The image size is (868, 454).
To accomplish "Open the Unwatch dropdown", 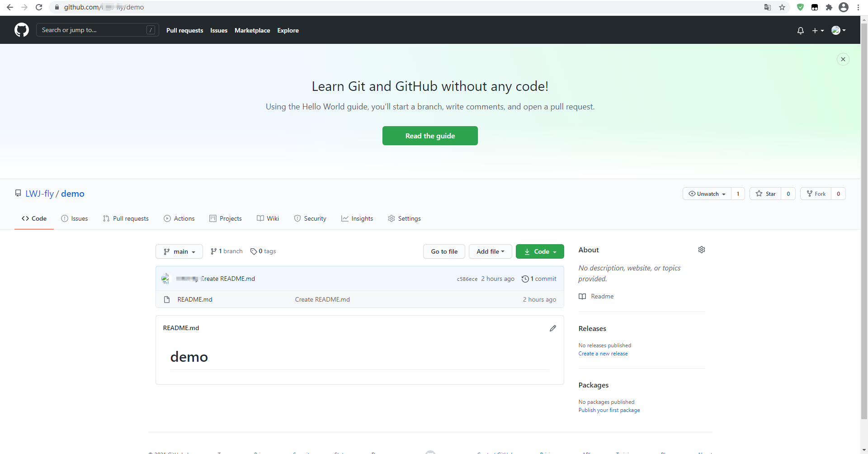I will point(707,194).
